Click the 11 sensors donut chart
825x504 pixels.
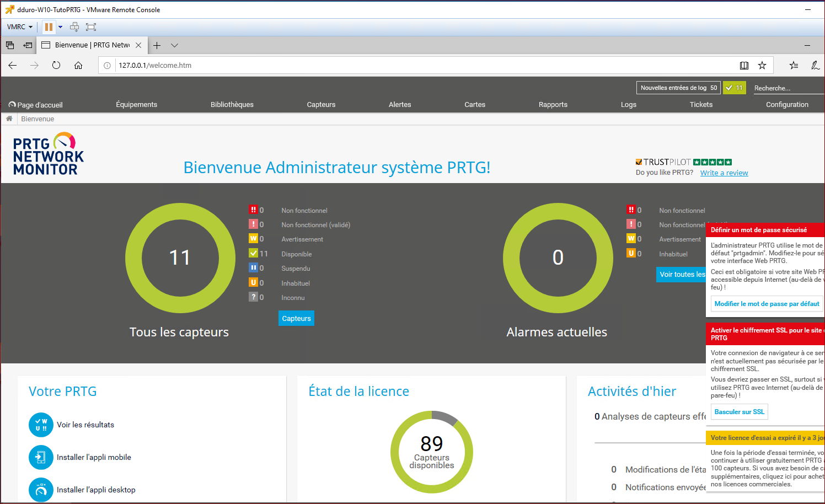point(180,258)
